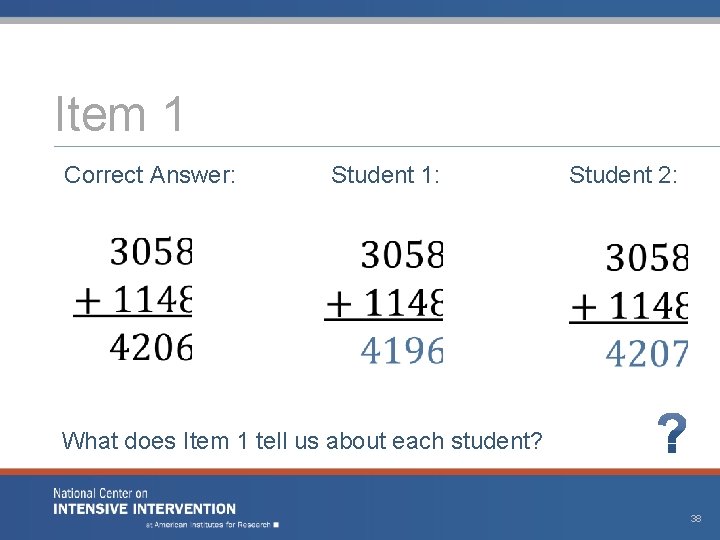
Task: Click the National Center on Intensive Intervention logo
Action: [145, 502]
